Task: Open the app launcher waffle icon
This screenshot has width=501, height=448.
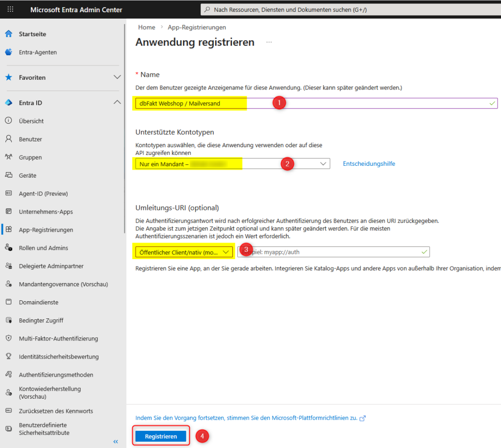Action: 11,9
